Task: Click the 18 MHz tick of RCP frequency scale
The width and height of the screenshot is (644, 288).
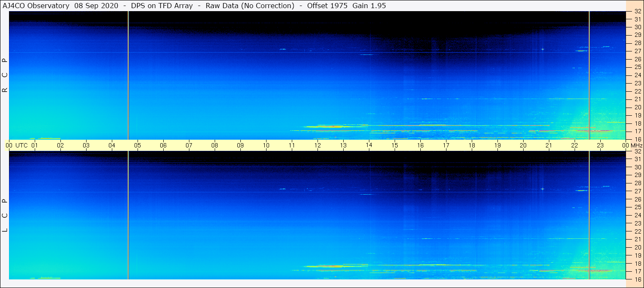Action: (637, 123)
